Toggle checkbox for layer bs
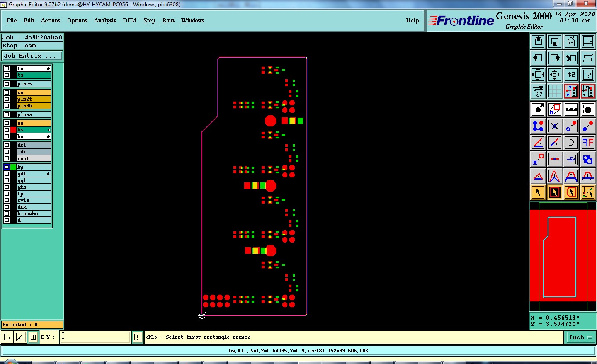 pyautogui.click(x=7, y=130)
